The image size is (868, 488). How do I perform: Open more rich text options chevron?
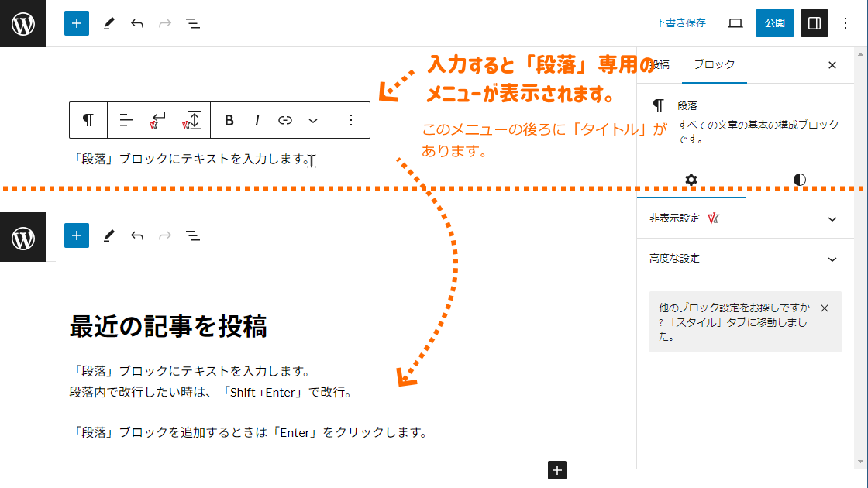point(313,120)
